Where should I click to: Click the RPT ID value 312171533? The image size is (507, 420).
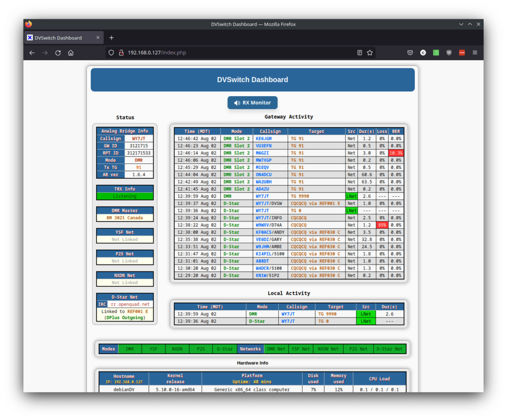tap(139, 153)
